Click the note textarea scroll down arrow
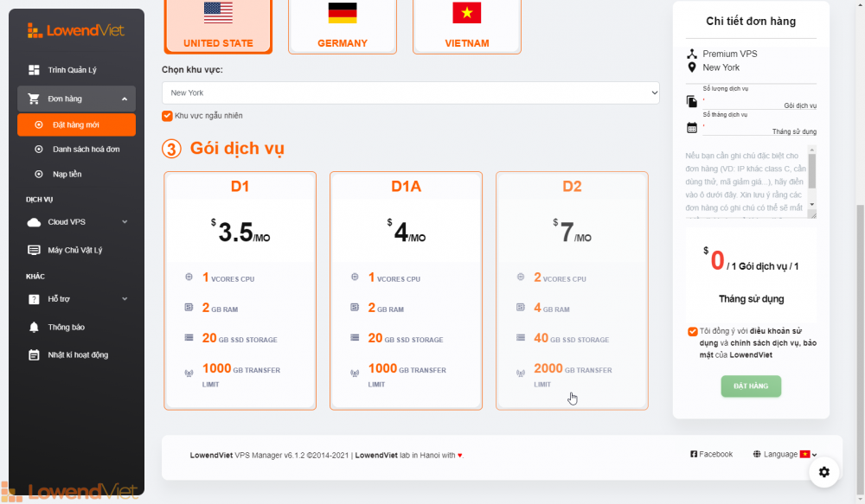The image size is (865, 504). 812,205
